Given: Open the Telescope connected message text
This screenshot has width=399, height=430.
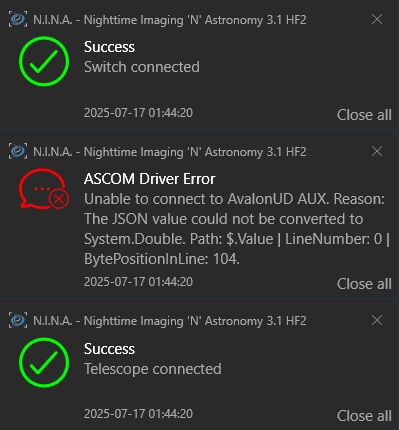Looking at the screenshot, I should click(x=153, y=369).
